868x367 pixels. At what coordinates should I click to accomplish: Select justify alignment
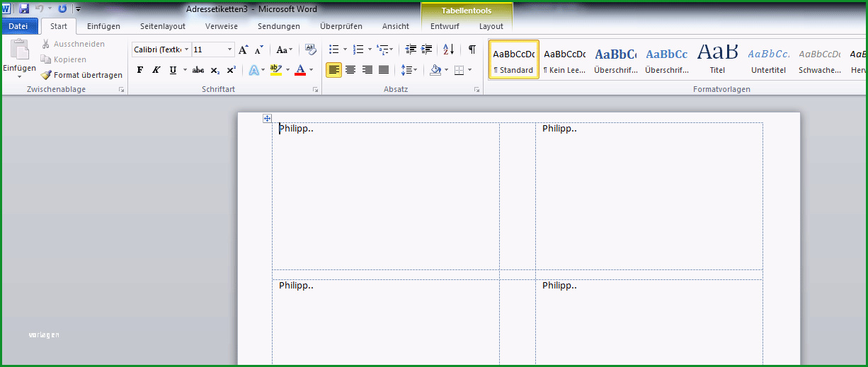tap(384, 70)
